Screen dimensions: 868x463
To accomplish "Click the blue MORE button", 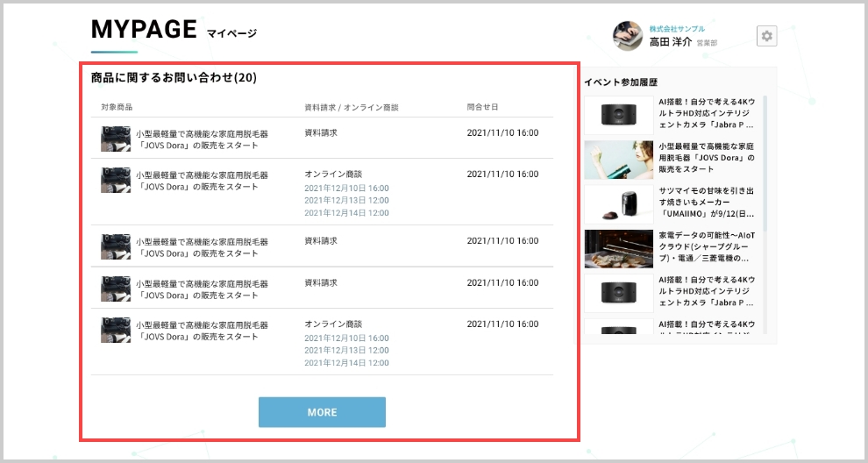I will point(322,412).
